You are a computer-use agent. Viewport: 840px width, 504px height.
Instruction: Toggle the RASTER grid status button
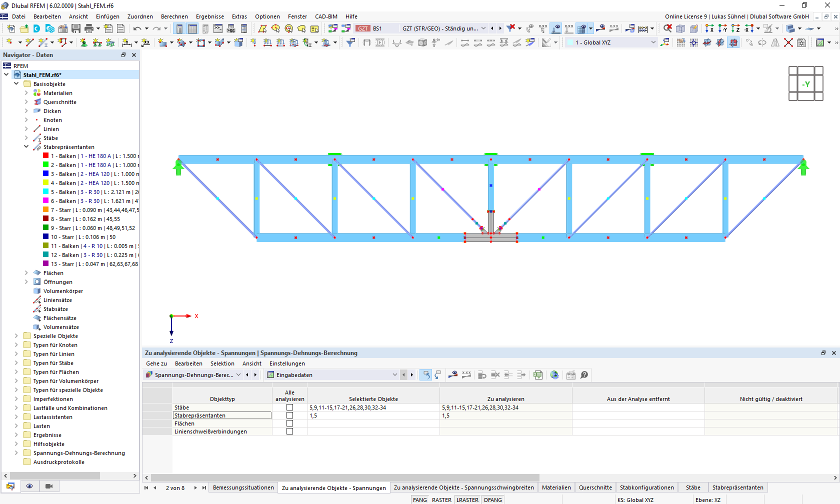point(441,500)
